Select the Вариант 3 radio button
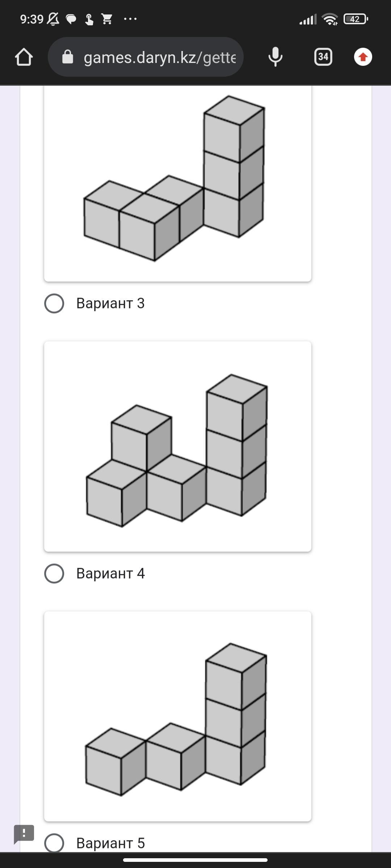This screenshot has width=391, height=868. 54,303
